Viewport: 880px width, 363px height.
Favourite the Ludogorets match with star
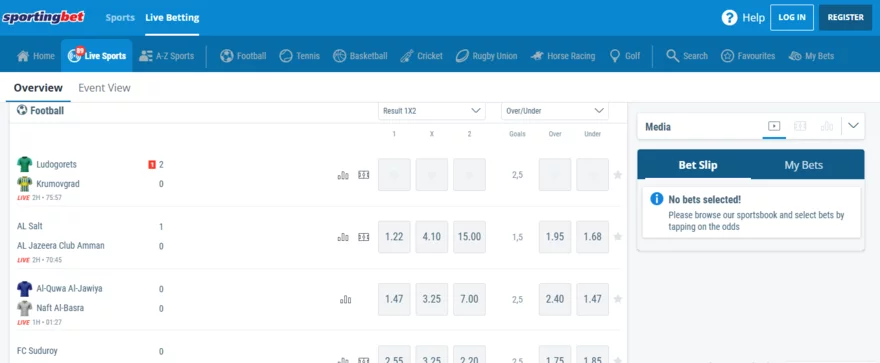pyautogui.click(x=618, y=175)
